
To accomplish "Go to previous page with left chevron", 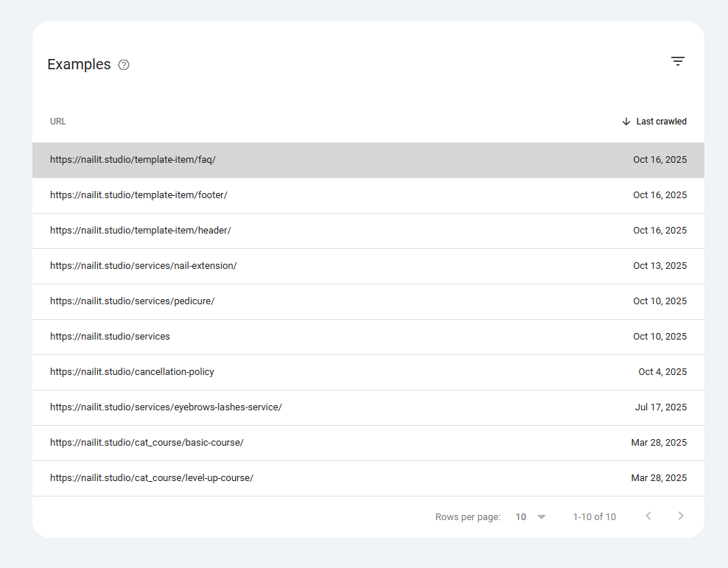I will [648, 516].
